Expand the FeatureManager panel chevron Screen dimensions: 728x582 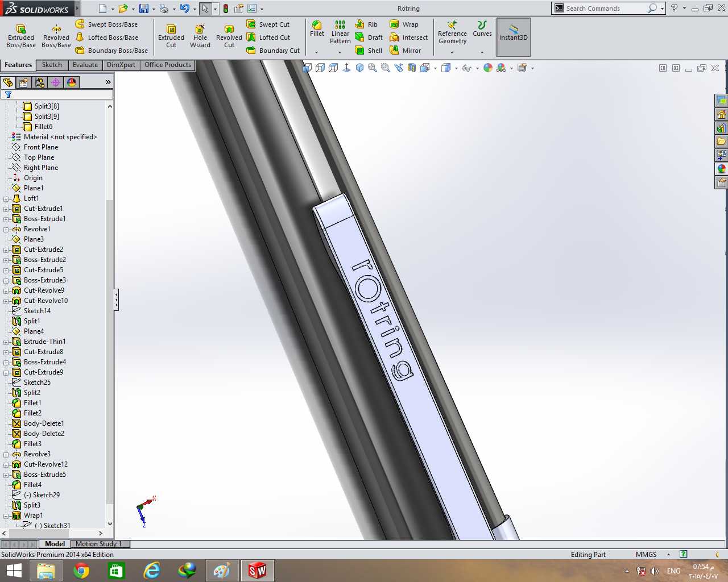click(108, 82)
